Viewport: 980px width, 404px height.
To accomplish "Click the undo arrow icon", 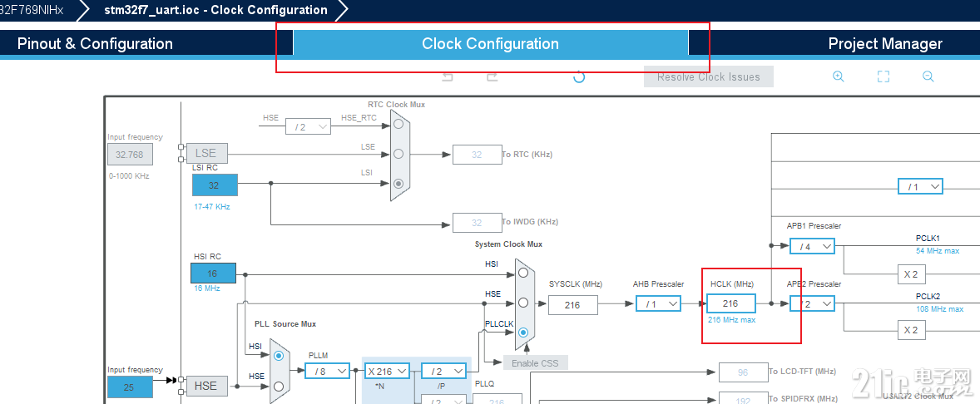I will click(x=448, y=76).
